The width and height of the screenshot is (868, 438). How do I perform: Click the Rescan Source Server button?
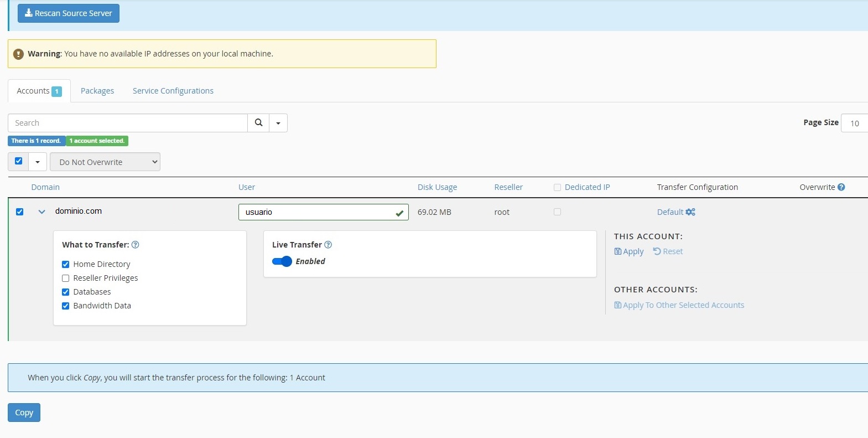point(69,13)
